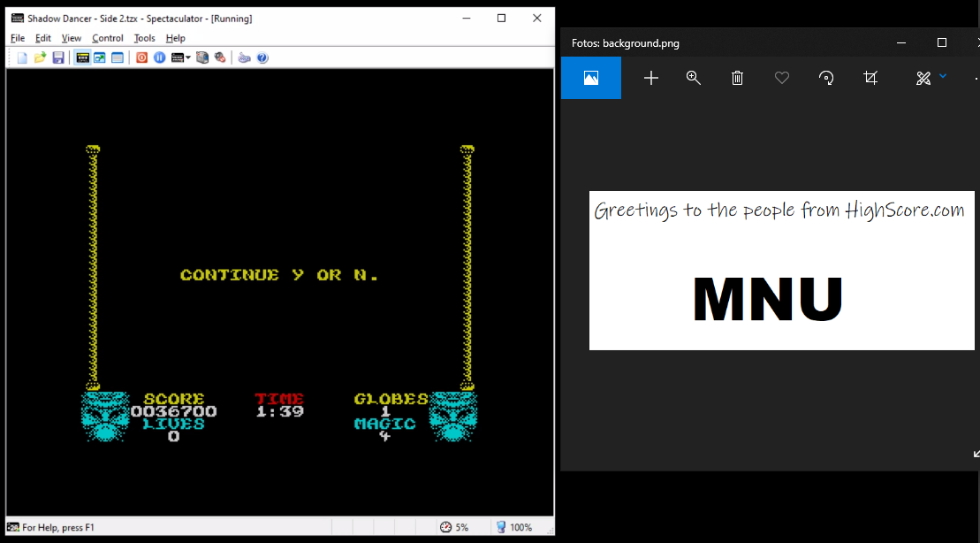
Task: Delete the photo with the trash icon
Action: coord(738,78)
